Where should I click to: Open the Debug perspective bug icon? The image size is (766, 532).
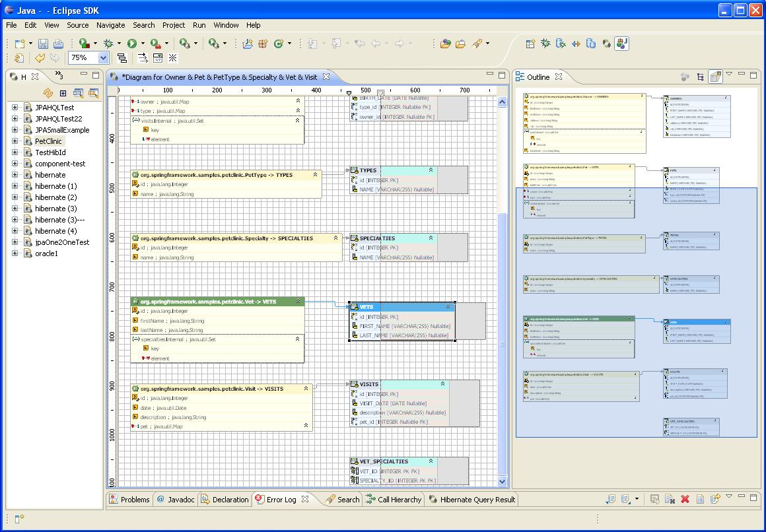click(x=545, y=44)
